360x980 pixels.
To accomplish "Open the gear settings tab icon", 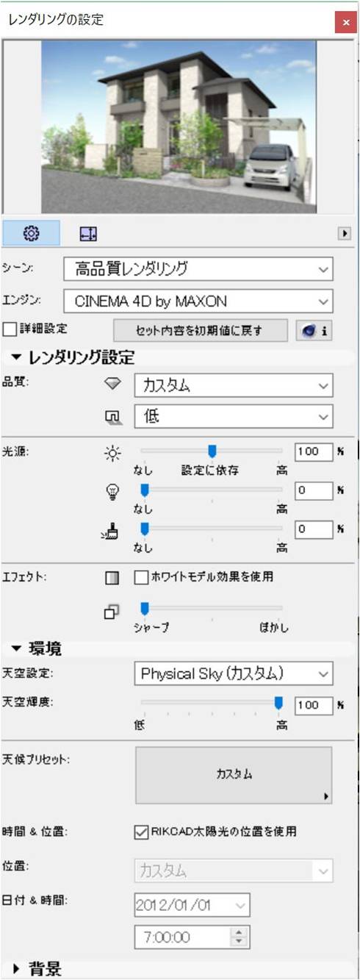I will (32, 234).
